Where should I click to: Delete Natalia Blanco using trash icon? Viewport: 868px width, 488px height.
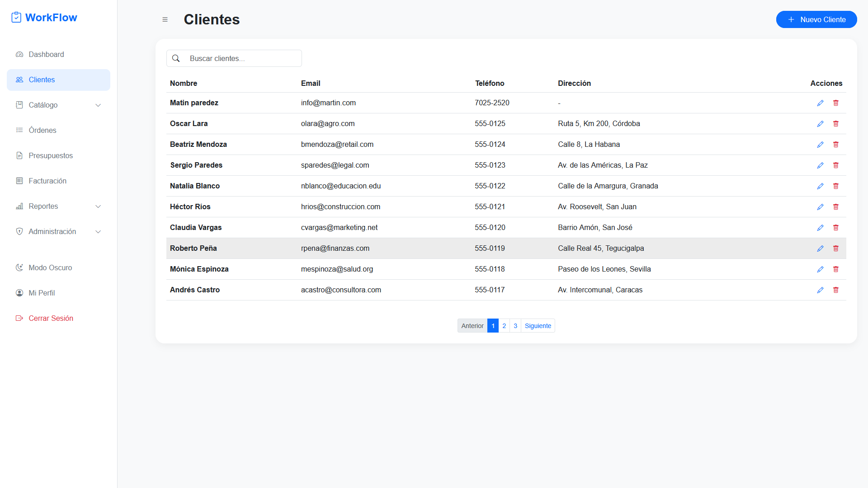tap(835, 186)
